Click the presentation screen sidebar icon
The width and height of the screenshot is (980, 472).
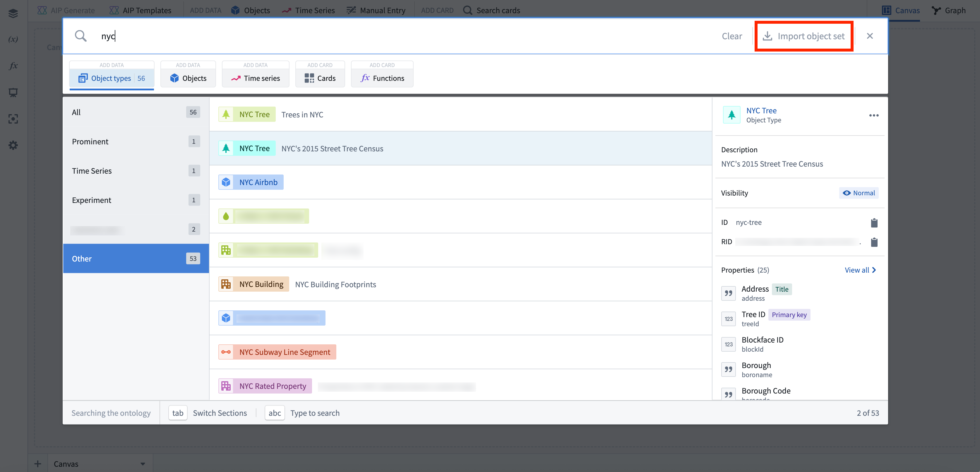[13, 93]
